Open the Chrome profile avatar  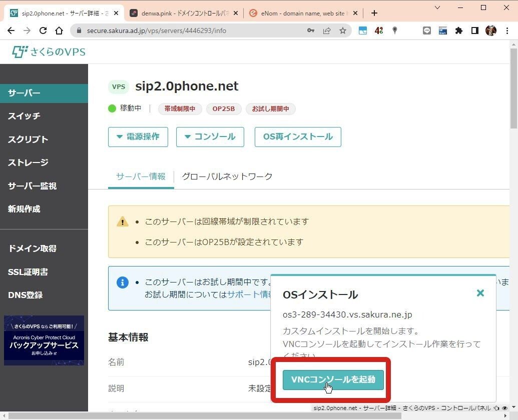[491, 30]
